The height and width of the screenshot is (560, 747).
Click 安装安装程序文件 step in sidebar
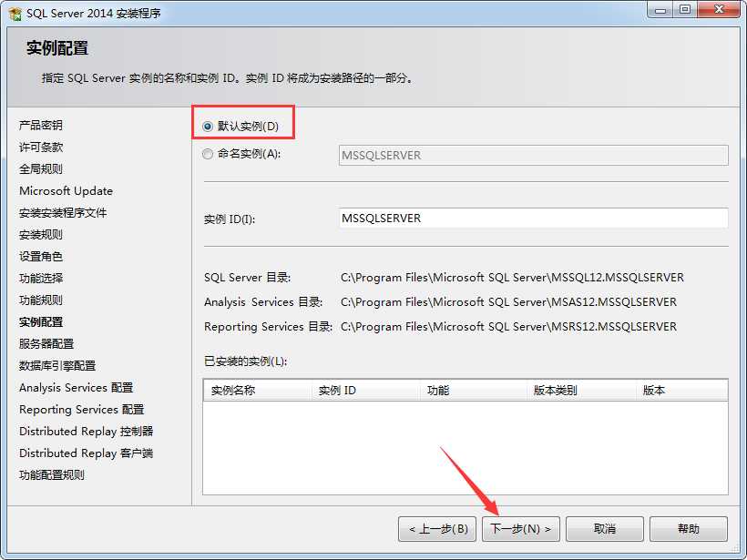[63, 213]
